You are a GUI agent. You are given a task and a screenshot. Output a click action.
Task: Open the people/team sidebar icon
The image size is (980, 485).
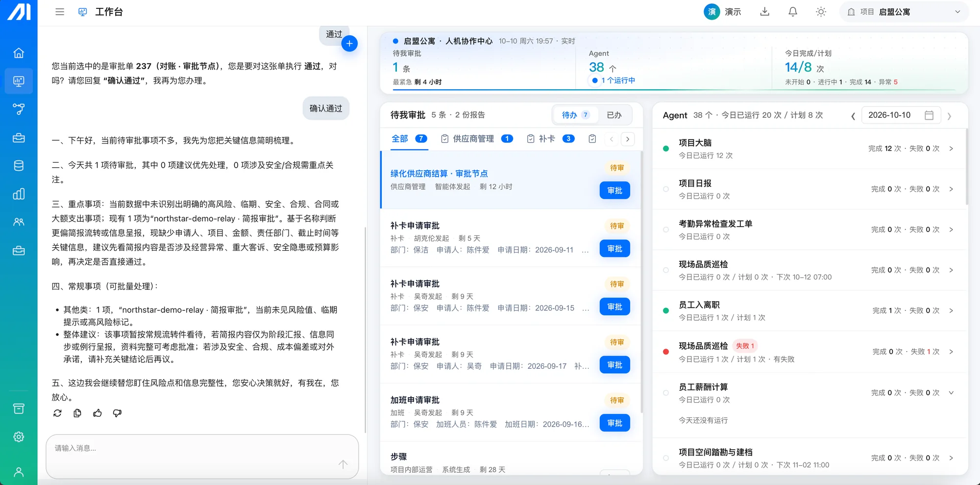[x=19, y=222]
